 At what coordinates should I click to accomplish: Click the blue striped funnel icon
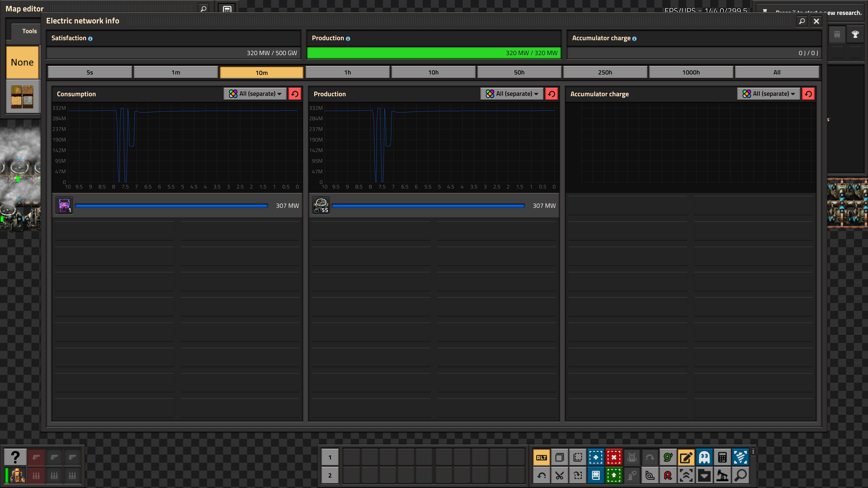(x=740, y=457)
